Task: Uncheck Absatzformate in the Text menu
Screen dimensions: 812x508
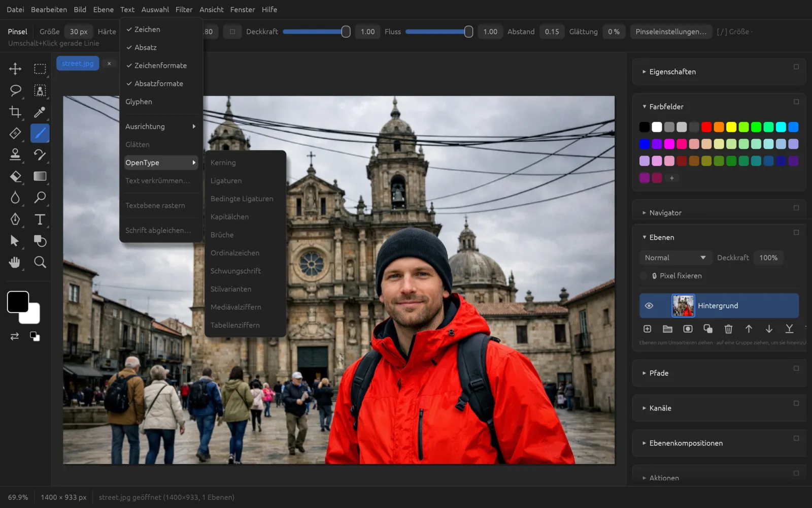Action: 161,83
